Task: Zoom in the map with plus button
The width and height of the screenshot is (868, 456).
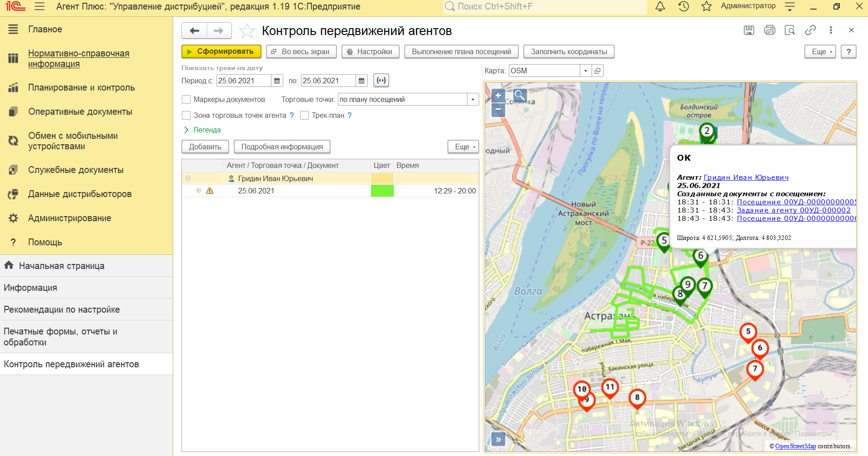Action: (x=498, y=96)
